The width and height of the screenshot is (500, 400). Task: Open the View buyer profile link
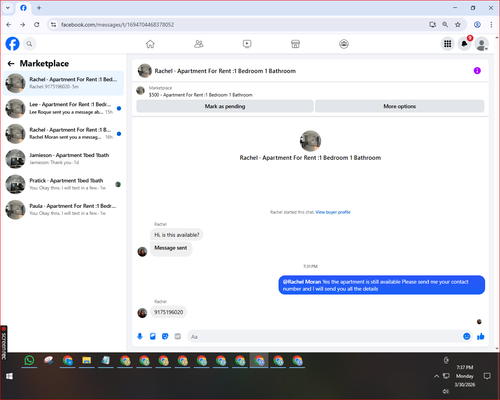333,212
